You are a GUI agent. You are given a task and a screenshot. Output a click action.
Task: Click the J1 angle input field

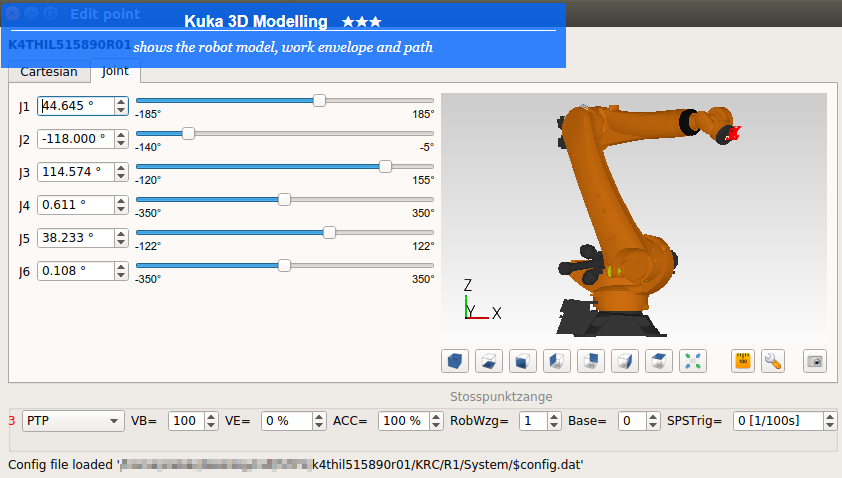[x=76, y=106]
